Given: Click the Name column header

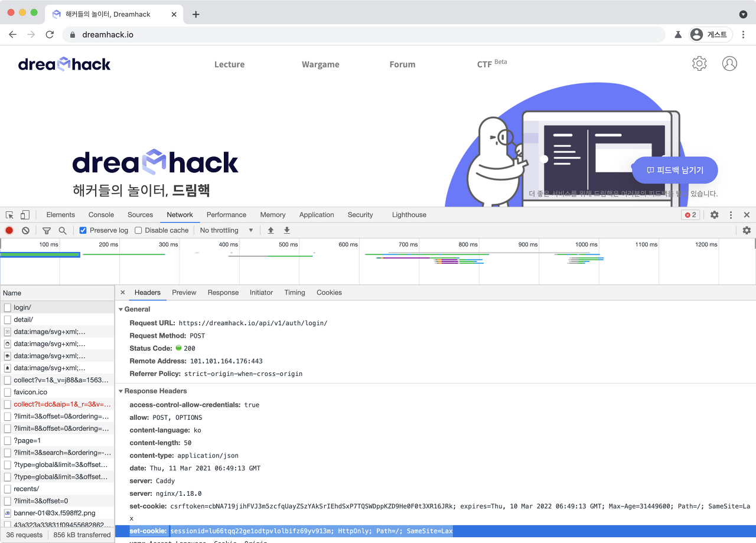Looking at the screenshot, I should pyautogui.click(x=57, y=293).
